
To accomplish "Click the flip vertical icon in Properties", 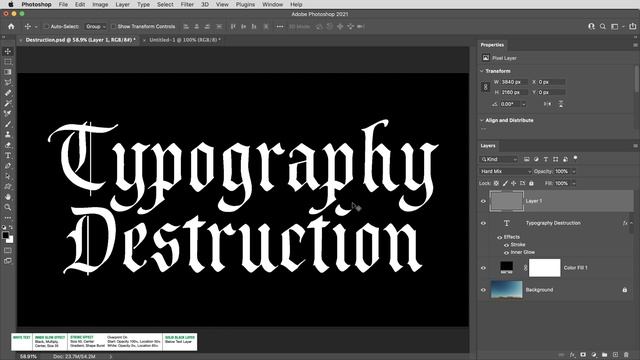I will pos(561,104).
